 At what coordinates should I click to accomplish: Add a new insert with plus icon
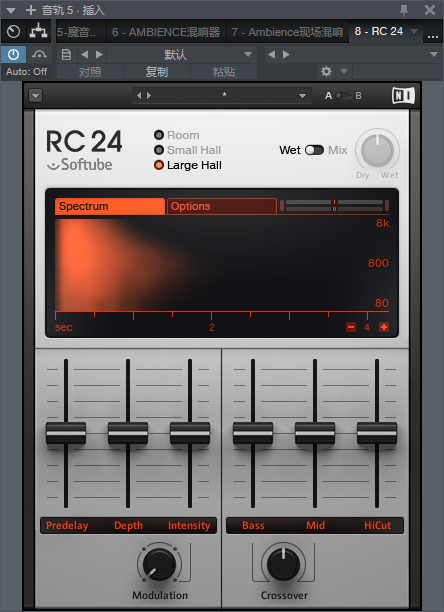click(x=30, y=10)
